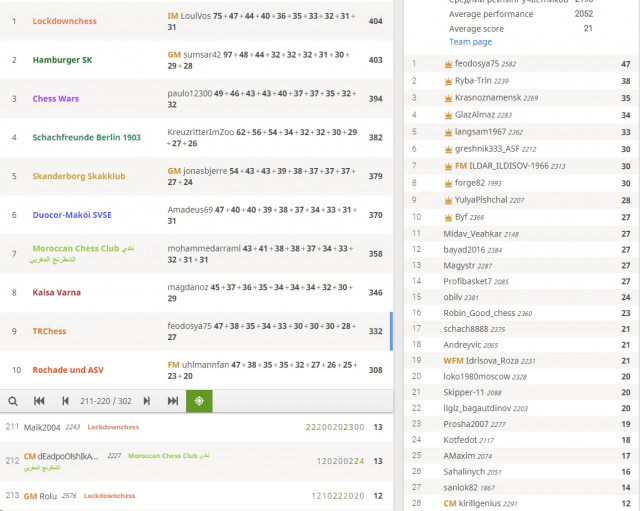Select saniok82 in team list

pyautogui.click(x=460, y=487)
